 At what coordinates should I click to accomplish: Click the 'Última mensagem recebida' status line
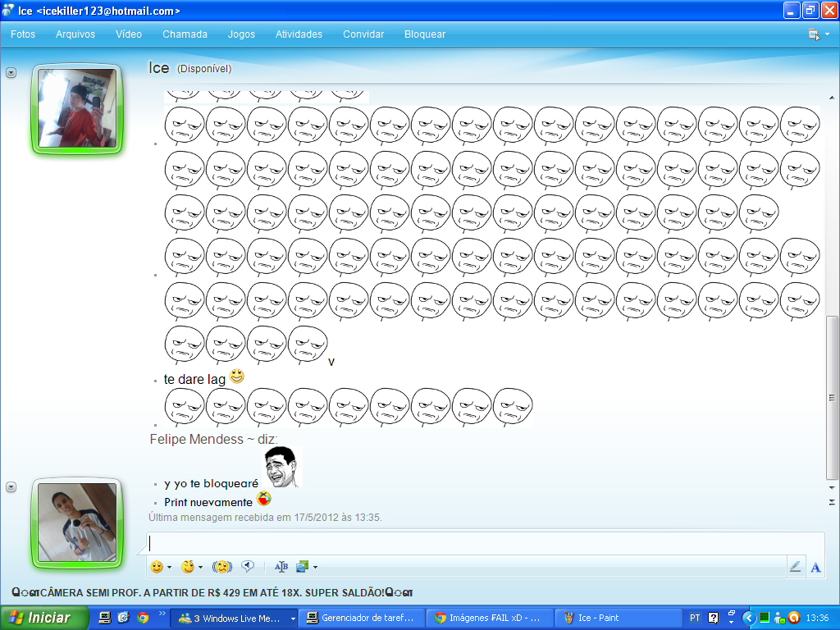click(x=265, y=518)
